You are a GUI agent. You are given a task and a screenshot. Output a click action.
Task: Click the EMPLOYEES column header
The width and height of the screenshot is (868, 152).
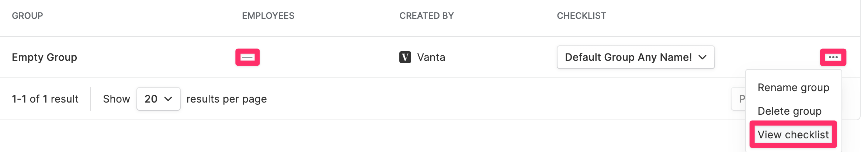[268, 15]
